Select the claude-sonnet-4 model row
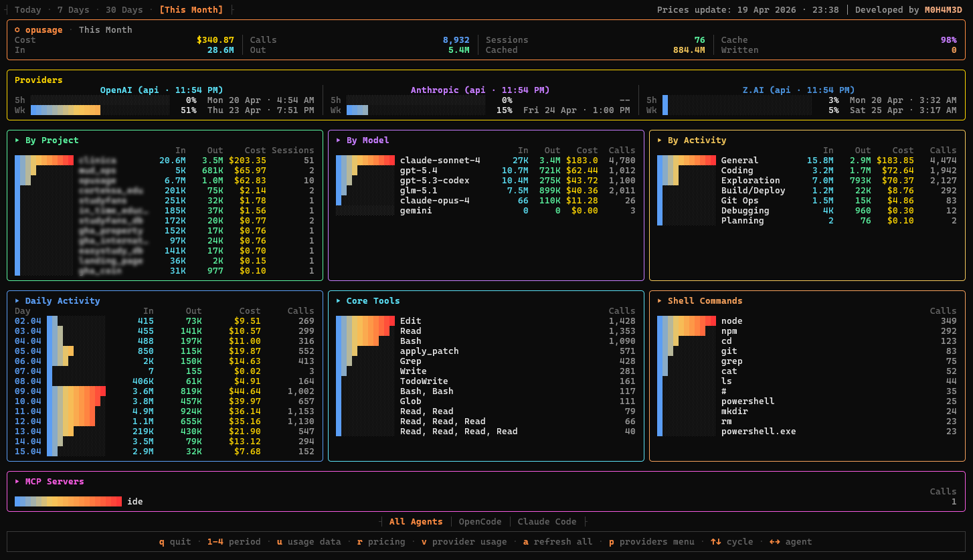973x560 pixels. coord(485,161)
